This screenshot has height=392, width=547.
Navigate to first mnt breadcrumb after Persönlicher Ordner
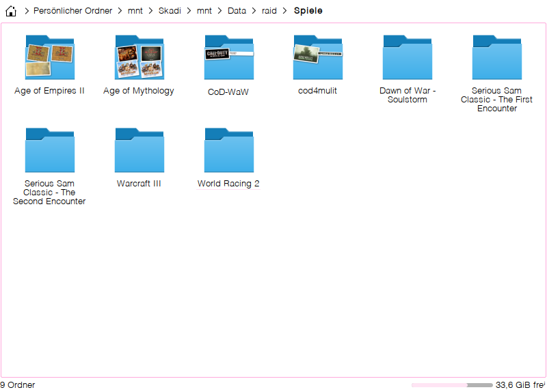pos(135,11)
